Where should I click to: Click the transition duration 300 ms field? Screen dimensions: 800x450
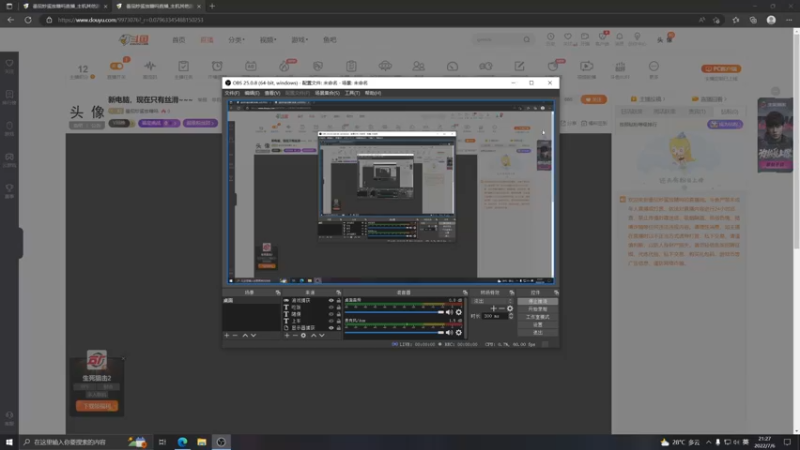[494, 316]
